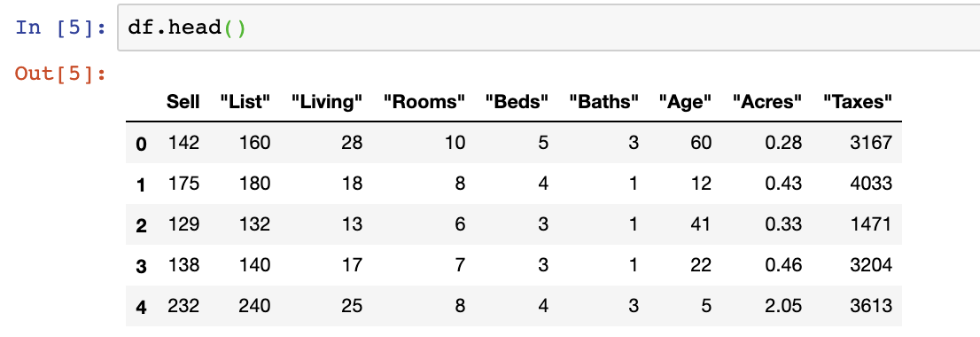Viewport: 980px width, 337px height.
Task: Select the In [5] prompt label
Action: tap(60, 28)
